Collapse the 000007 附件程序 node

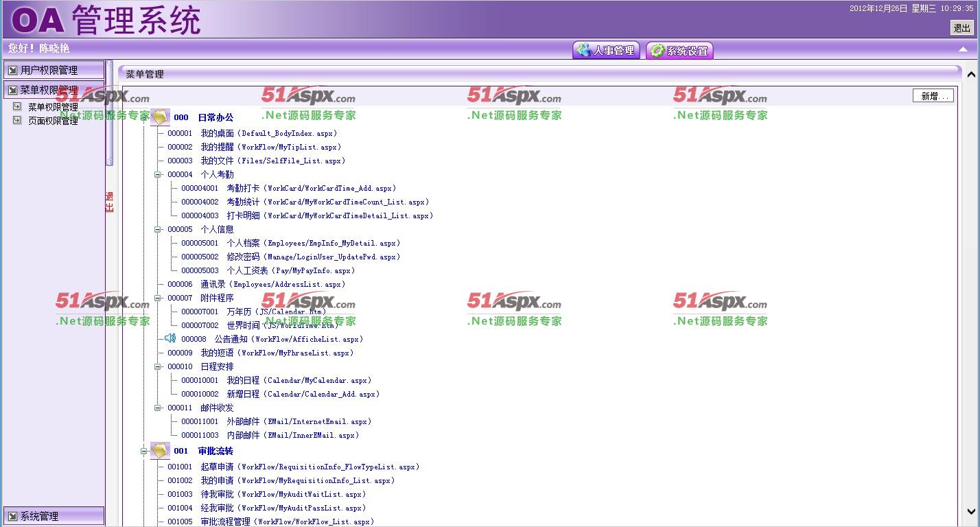(x=157, y=298)
